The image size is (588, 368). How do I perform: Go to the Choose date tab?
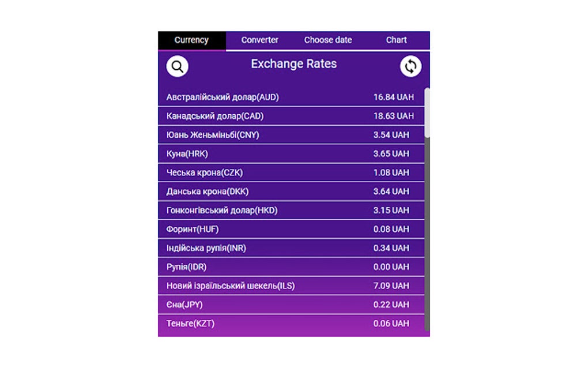(328, 40)
